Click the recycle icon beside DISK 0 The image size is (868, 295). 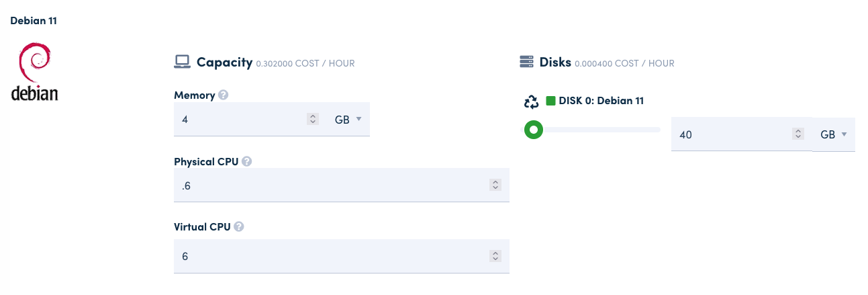point(531,101)
